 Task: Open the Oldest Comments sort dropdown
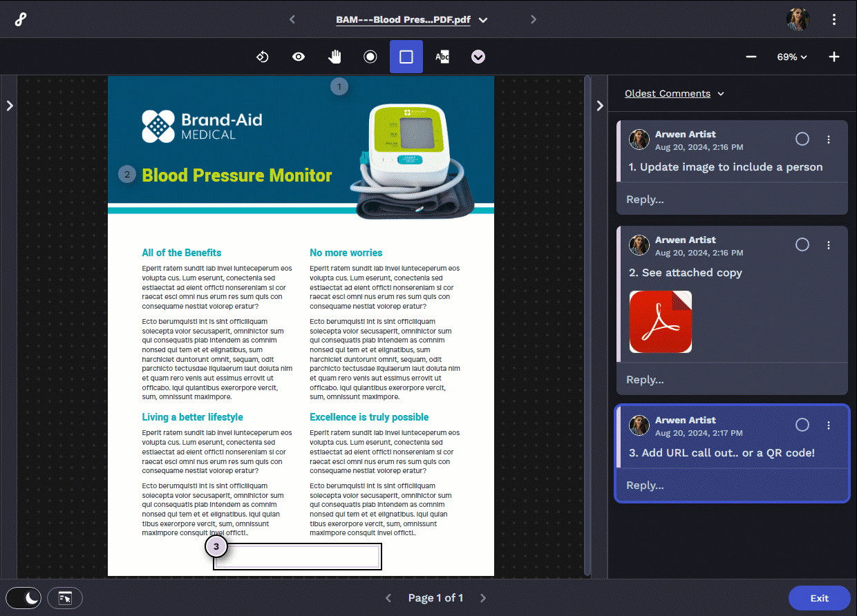tap(675, 93)
